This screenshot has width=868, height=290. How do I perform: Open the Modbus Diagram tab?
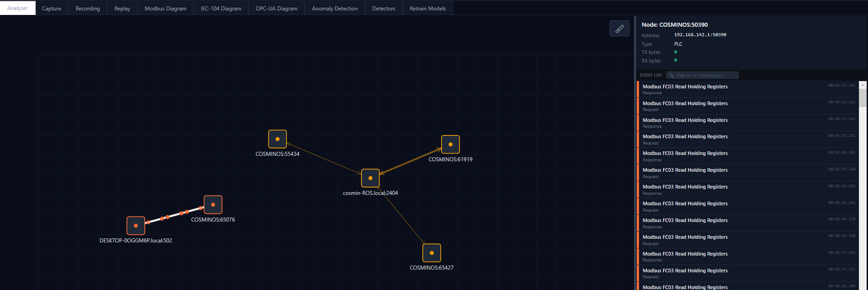[166, 8]
